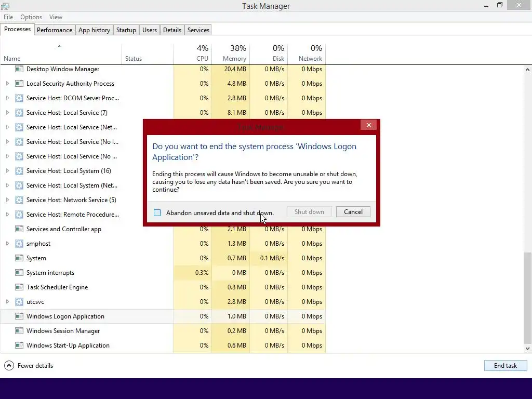Sort by Disk column header
532x399 pixels.
(269, 54)
